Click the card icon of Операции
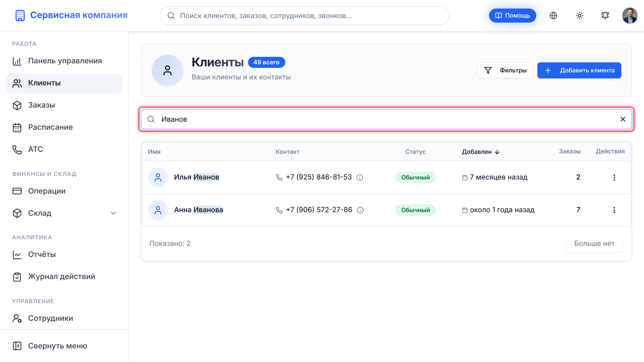 [17, 191]
